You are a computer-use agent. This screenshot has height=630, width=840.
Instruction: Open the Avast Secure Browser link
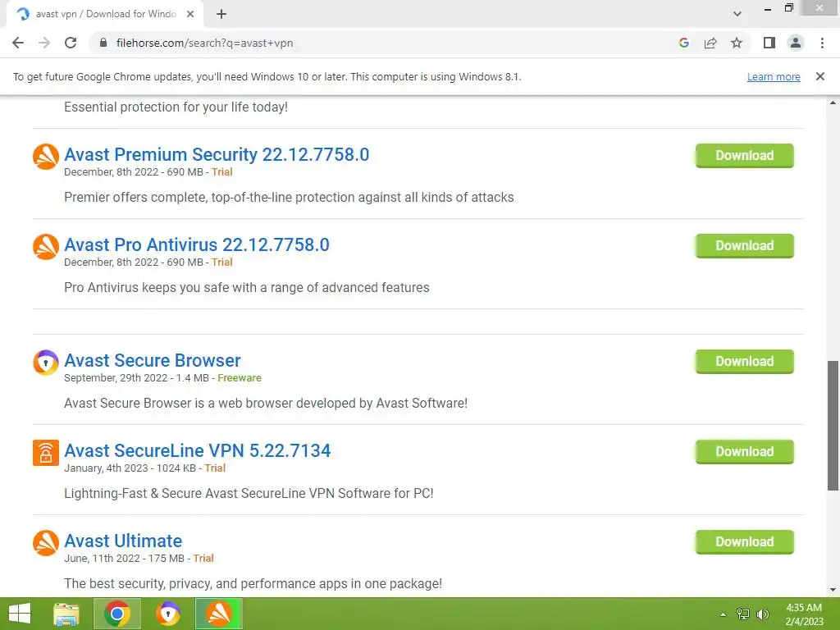[x=152, y=360]
